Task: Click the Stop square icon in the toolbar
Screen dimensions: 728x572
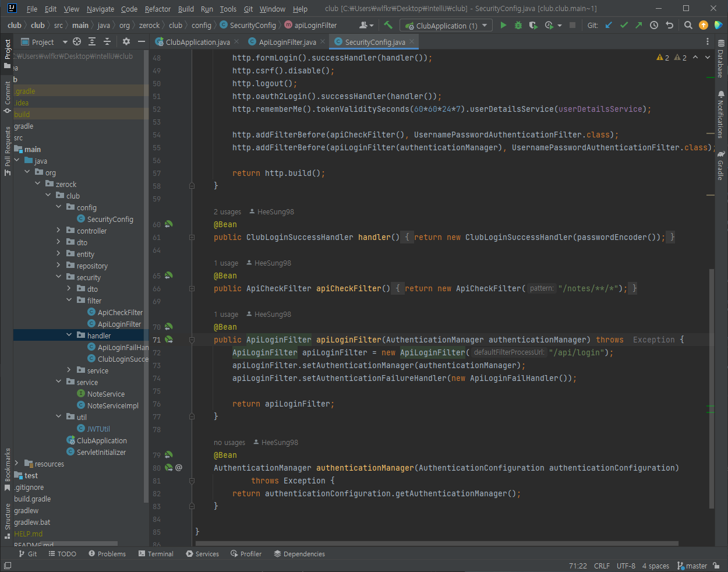Action: click(572, 25)
